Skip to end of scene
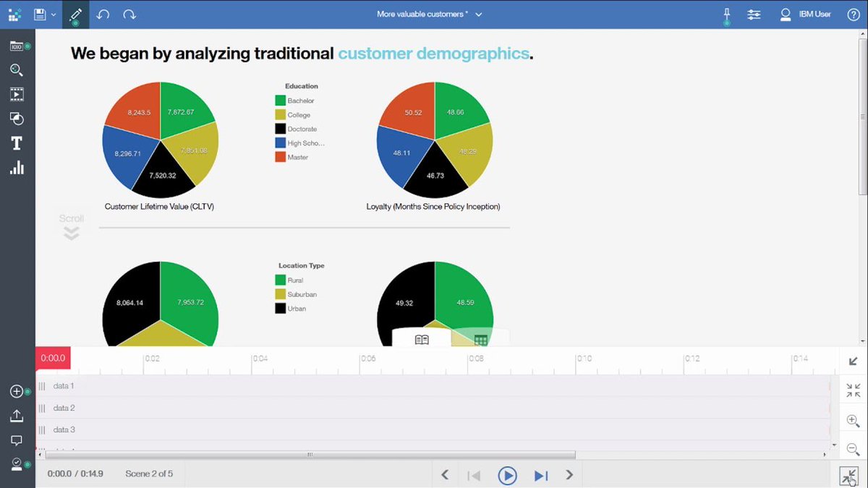This screenshot has height=488, width=868. [x=540, y=476]
